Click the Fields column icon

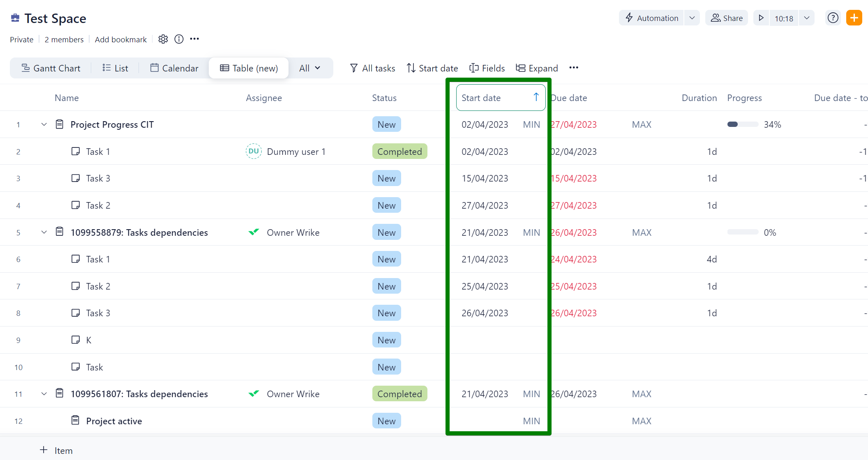(474, 68)
